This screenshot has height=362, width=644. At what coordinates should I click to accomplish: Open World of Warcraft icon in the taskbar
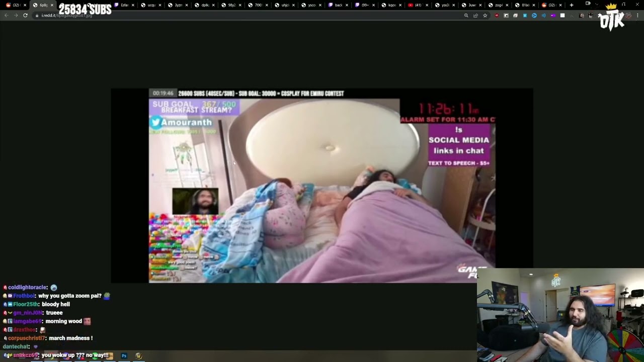tap(138, 356)
